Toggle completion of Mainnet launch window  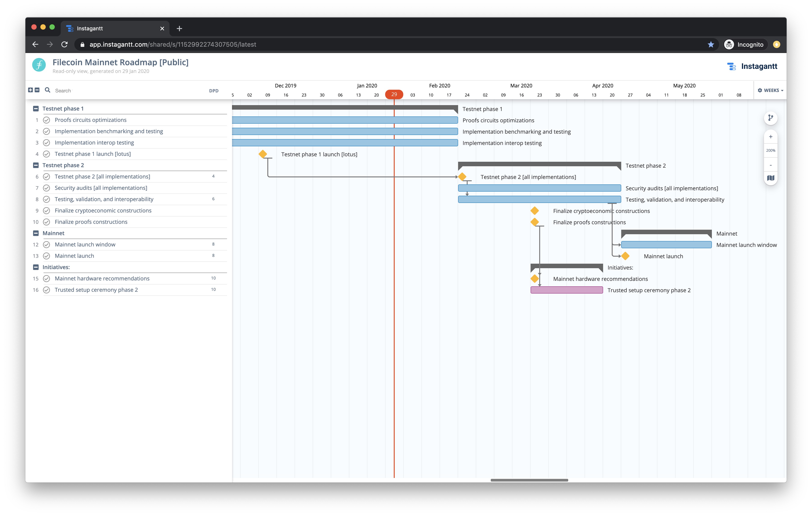[x=46, y=244]
